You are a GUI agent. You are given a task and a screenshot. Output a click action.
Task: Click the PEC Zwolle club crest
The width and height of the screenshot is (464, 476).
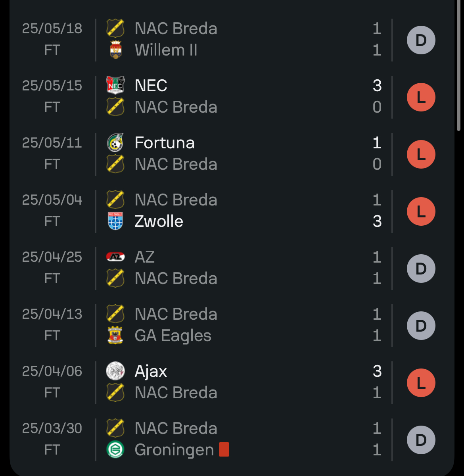[115, 221]
